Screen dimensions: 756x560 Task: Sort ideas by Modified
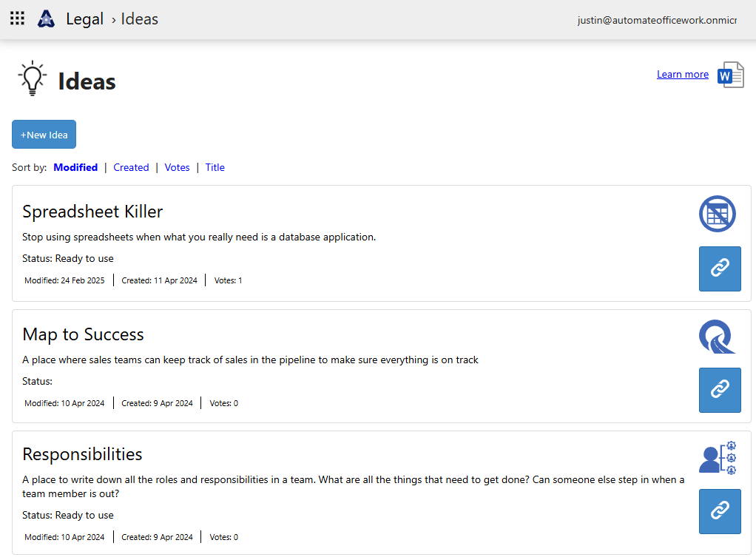pyautogui.click(x=75, y=167)
